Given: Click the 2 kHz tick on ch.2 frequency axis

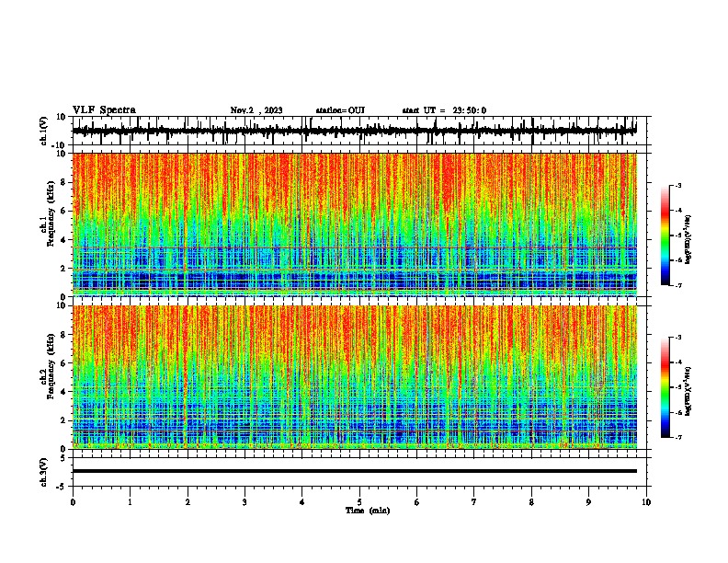Looking at the screenshot, I should (x=63, y=420).
